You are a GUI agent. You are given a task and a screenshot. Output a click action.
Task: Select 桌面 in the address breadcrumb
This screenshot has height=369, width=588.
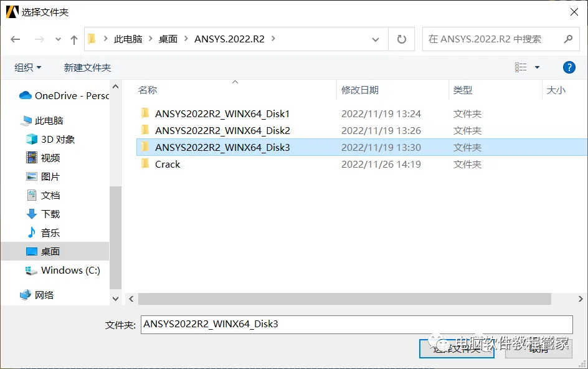168,39
